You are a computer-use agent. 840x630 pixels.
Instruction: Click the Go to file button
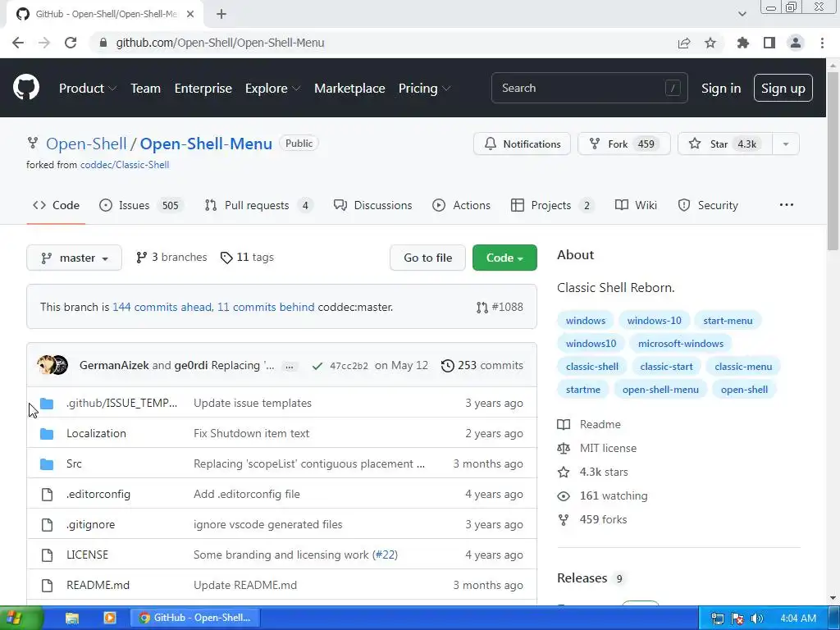click(x=427, y=258)
